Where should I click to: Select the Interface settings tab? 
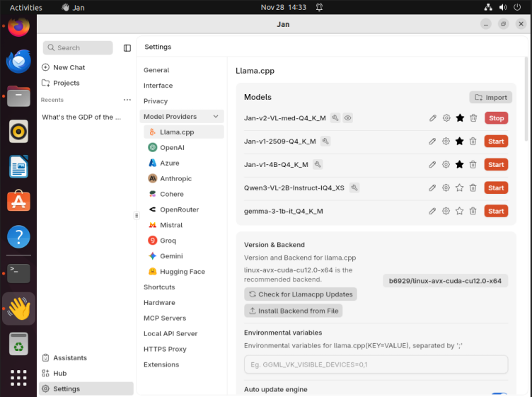(x=158, y=86)
